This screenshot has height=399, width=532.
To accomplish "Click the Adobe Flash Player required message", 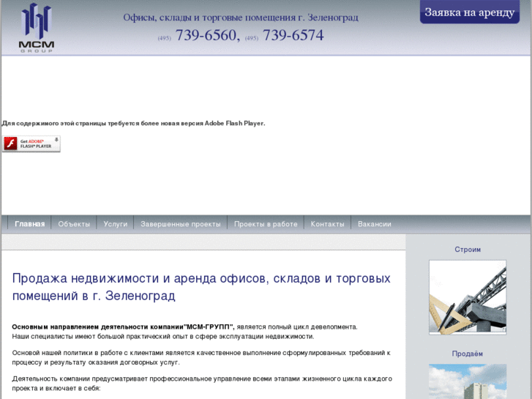I will (133, 123).
